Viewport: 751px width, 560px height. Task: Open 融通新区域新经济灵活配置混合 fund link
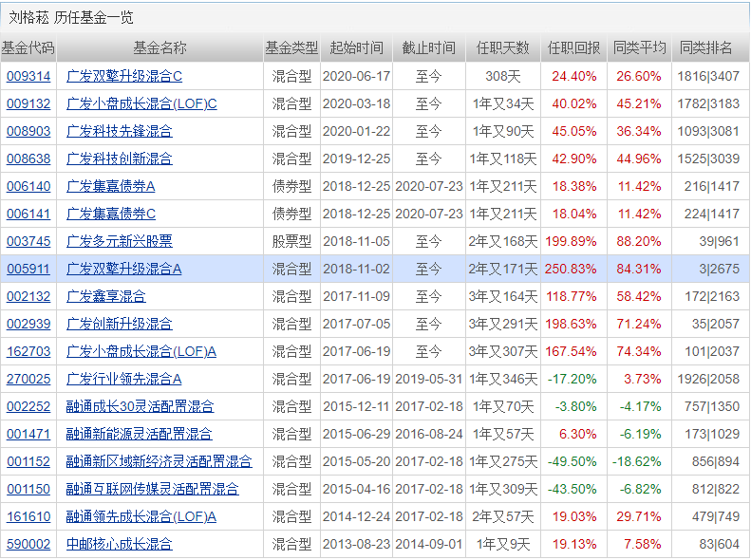[159, 462]
